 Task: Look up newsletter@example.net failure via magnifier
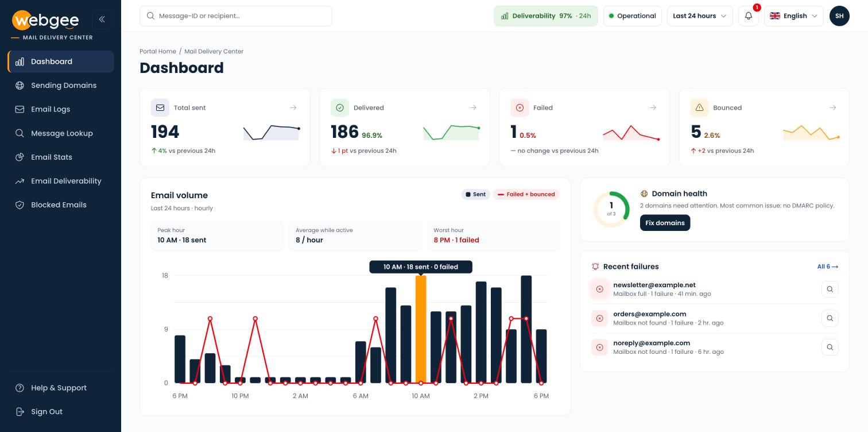830,289
